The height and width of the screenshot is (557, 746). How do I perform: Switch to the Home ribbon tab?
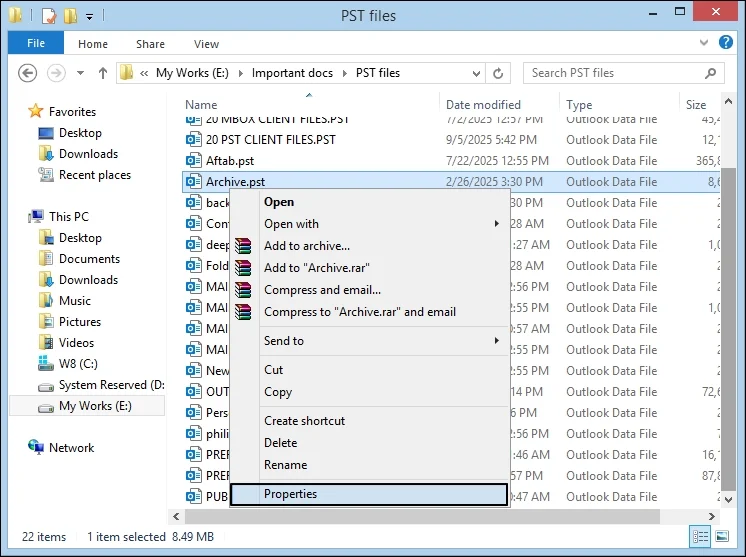[x=93, y=44]
